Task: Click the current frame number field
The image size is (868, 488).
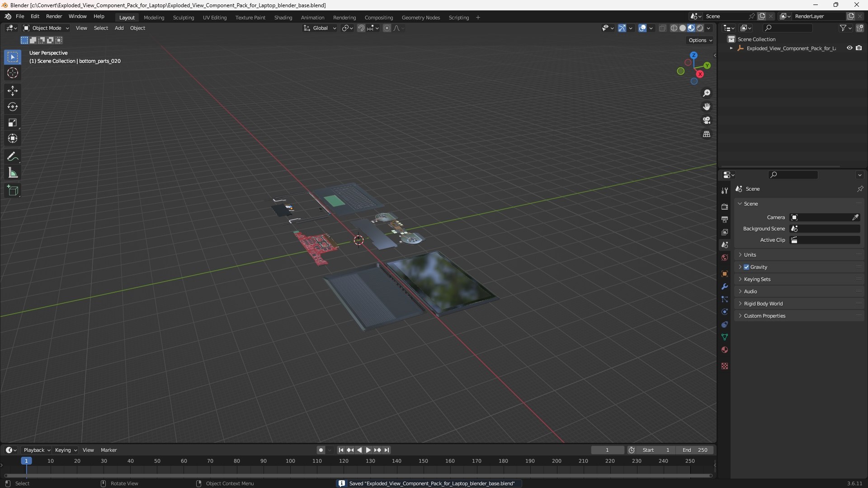Action: pos(607,450)
